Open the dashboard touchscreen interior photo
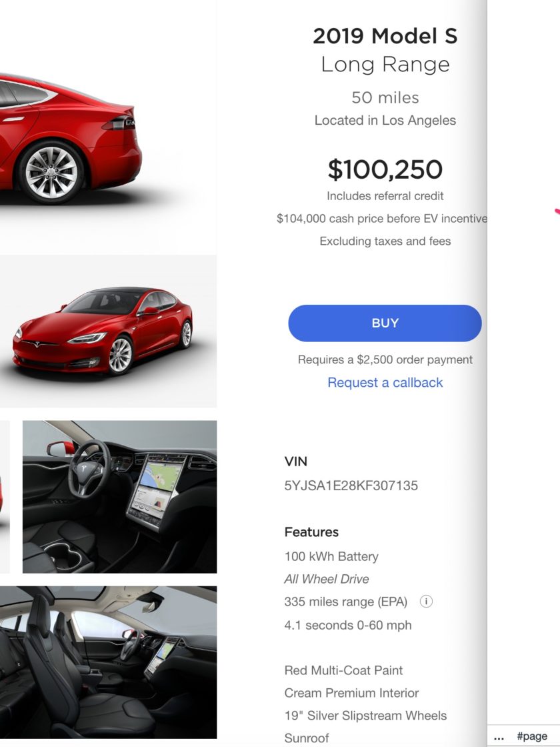The width and height of the screenshot is (560, 747). [x=119, y=496]
